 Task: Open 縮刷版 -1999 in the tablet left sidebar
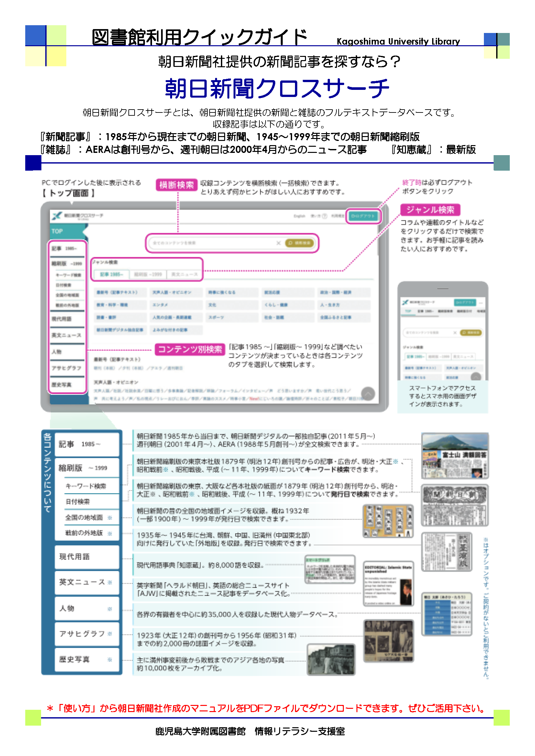click(67, 263)
